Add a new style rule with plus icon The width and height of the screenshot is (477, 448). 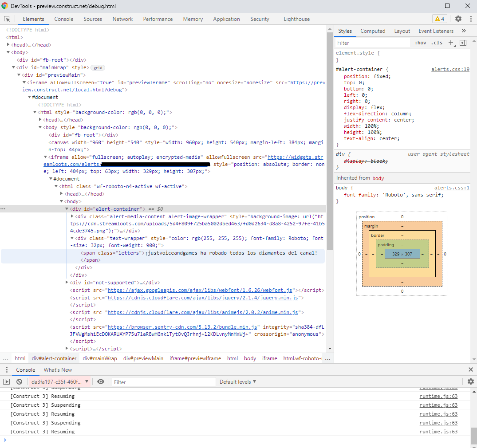pyautogui.click(x=451, y=43)
